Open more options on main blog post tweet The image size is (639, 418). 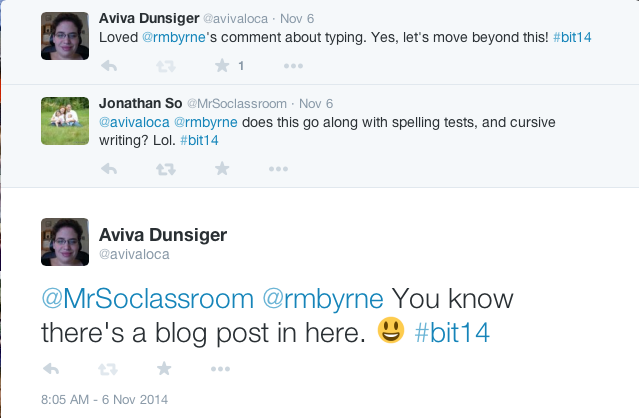220,369
